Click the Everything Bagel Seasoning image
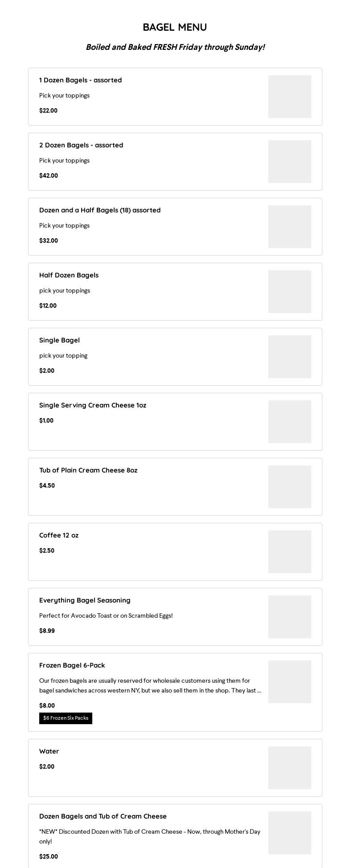The width and height of the screenshot is (350, 868). pyautogui.click(x=290, y=617)
